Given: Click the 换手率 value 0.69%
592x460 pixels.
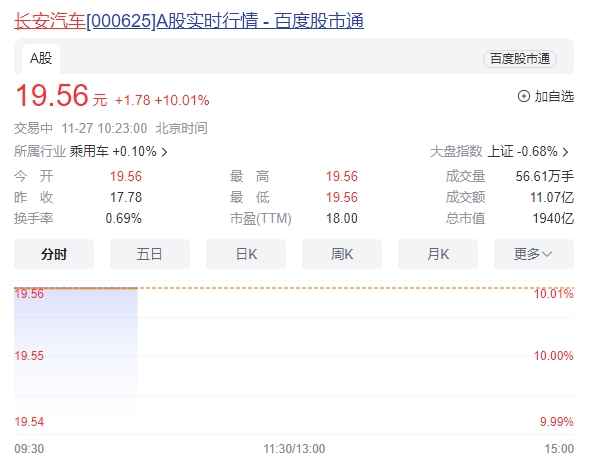Looking at the screenshot, I should pyautogui.click(x=123, y=218).
